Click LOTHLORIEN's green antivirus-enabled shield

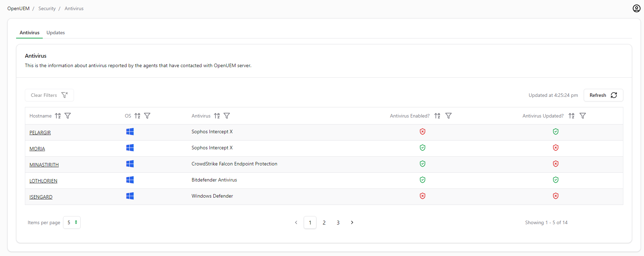(423, 180)
